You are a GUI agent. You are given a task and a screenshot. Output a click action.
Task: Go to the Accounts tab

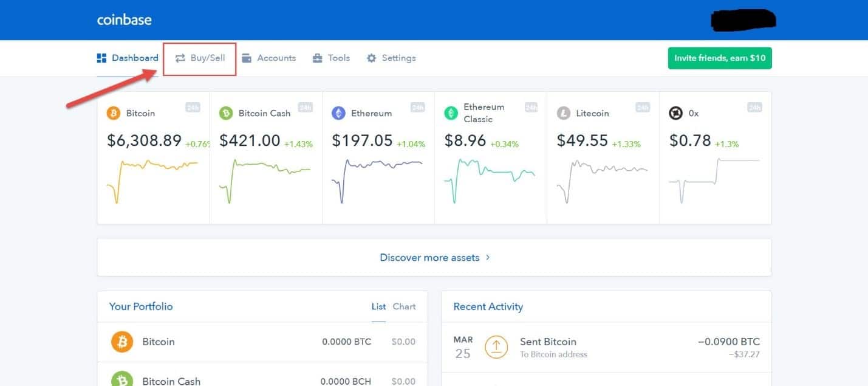click(268, 58)
